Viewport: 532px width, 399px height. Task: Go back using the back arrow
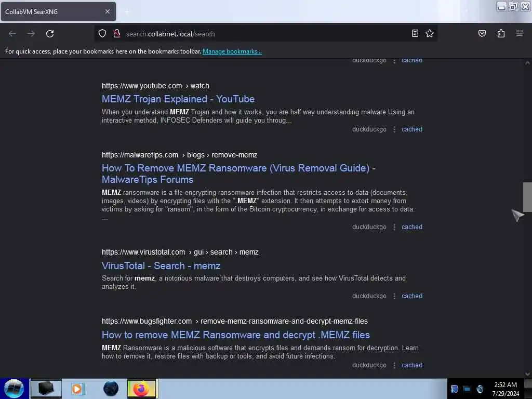[x=12, y=34]
